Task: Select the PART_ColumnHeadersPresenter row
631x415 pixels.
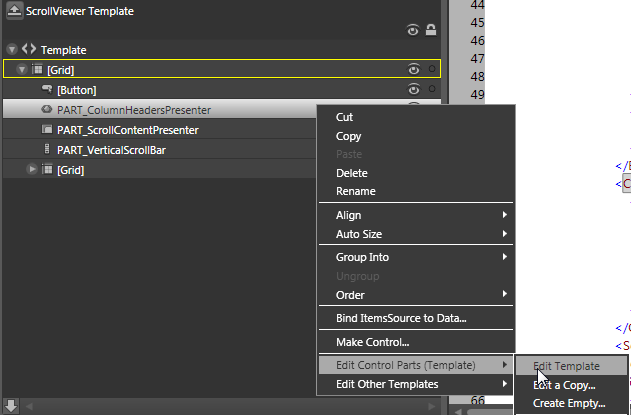Action: click(x=160, y=109)
